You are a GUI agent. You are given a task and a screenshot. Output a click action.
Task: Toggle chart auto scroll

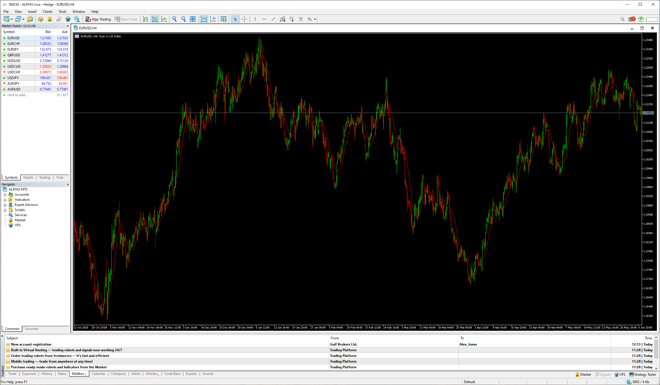pyautogui.click(x=204, y=19)
